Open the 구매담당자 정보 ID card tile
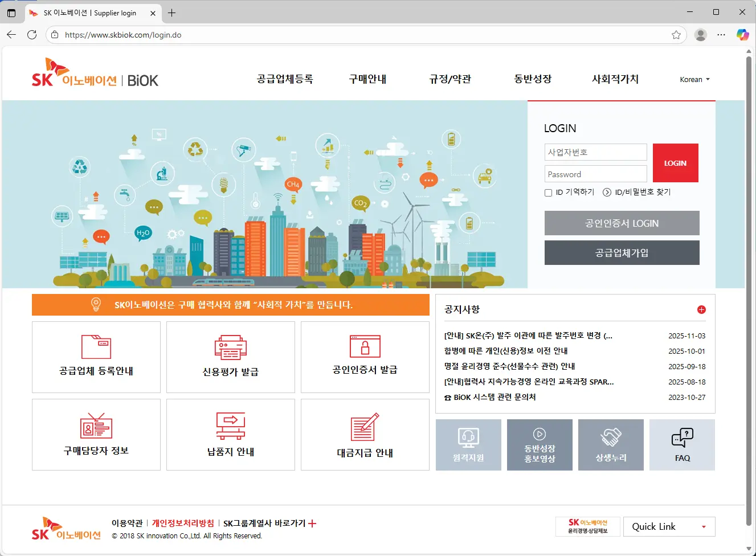756x556 pixels. coord(96,435)
